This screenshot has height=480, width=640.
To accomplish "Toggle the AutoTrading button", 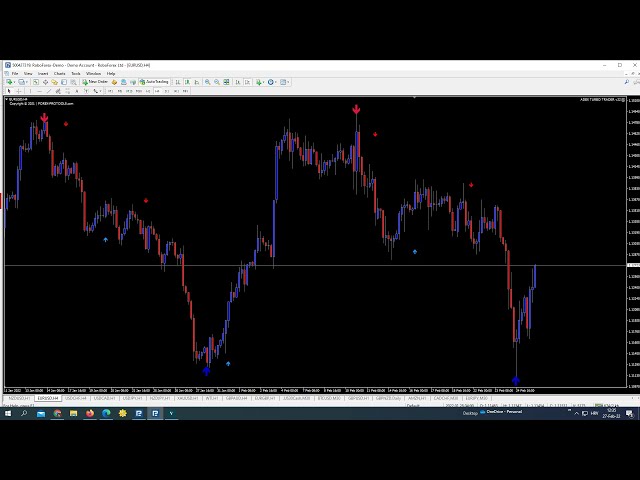I will point(154,82).
